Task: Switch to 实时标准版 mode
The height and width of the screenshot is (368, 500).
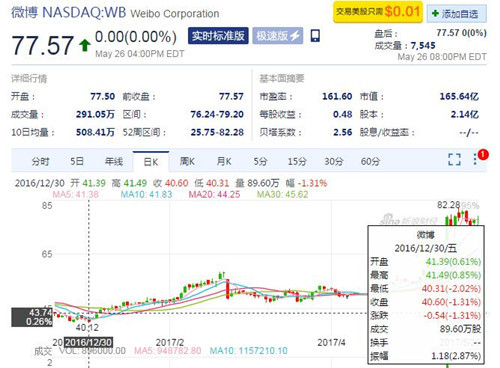Action: coord(218,36)
